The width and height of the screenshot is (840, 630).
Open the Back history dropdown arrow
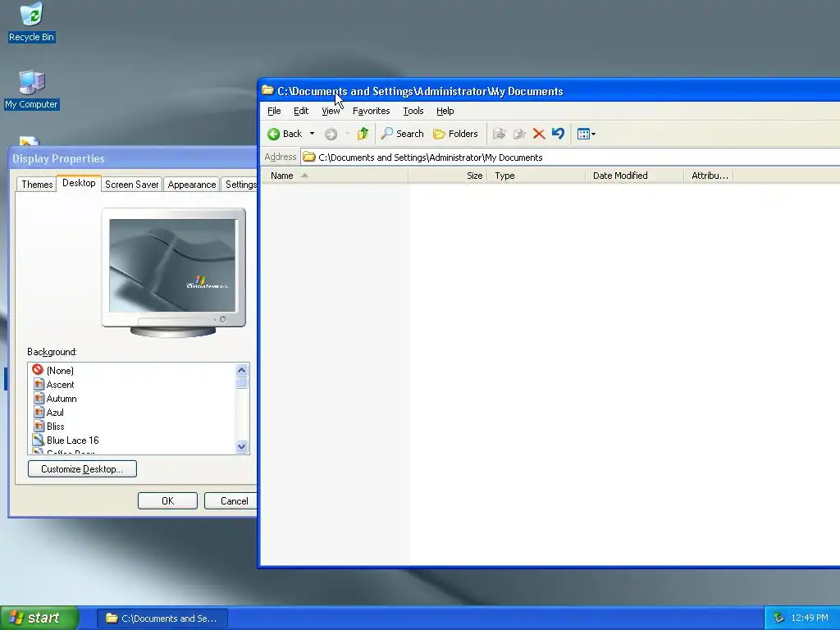click(312, 134)
